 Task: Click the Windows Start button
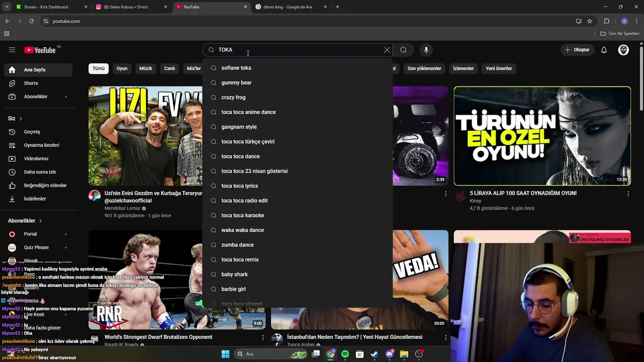point(225,354)
